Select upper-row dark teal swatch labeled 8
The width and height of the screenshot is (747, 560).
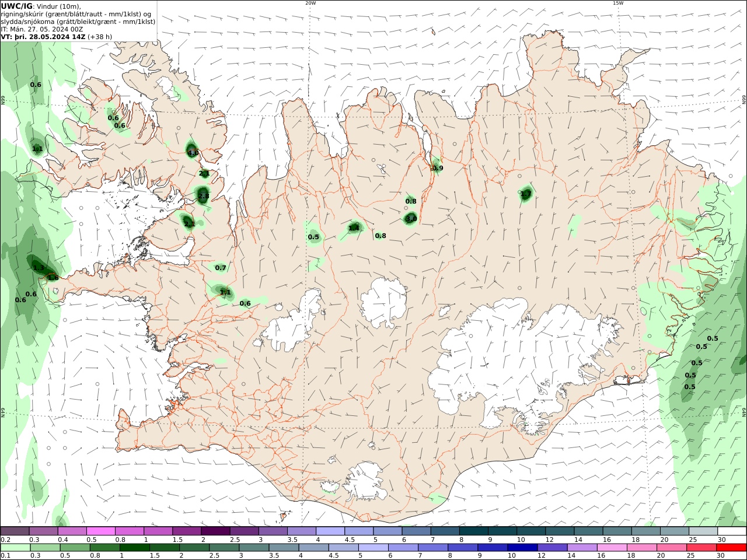tap(473, 531)
